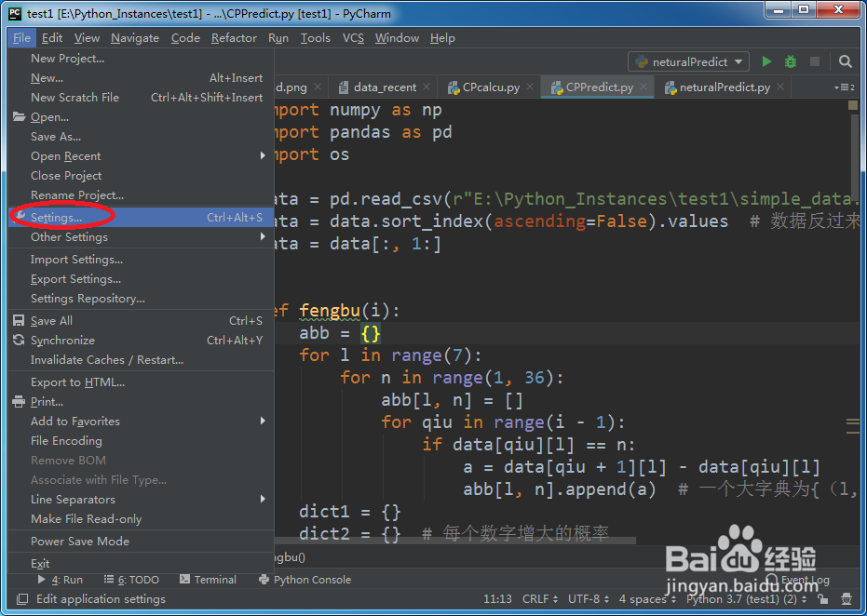Expand the Other Settings submenu

click(x=141, y=237)
